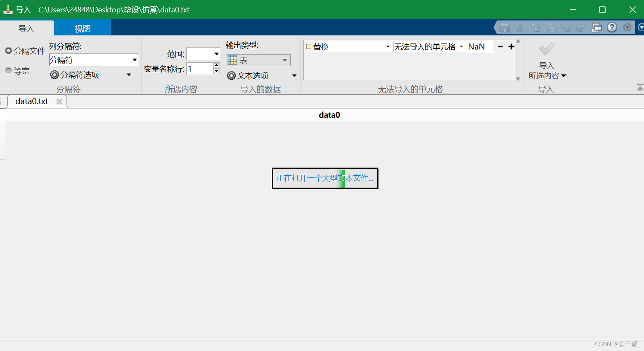The image size is (644, 351).
Task: Click the Redo arrow icon
Action: coord(581,27)
